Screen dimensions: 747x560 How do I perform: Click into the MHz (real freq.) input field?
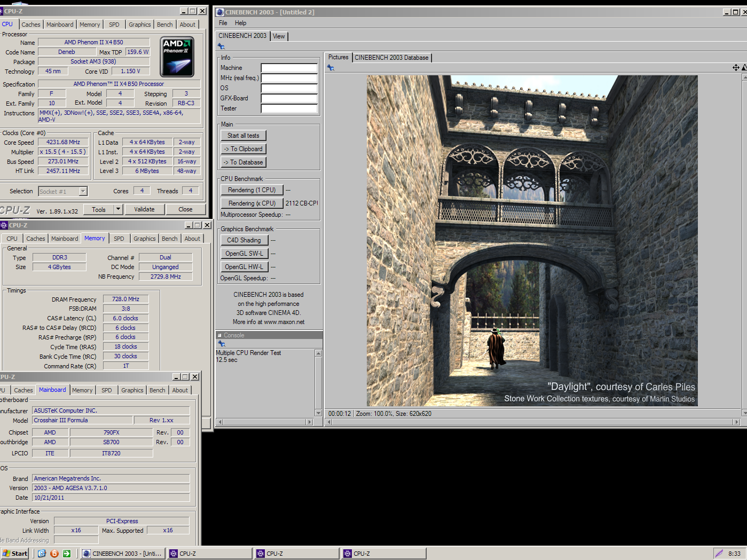coord(289,78)
